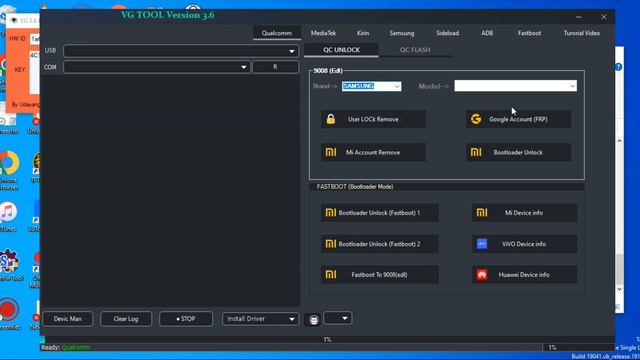
Task: Switch to the Qualcomm tab
Action: click(x=277, y=33)
